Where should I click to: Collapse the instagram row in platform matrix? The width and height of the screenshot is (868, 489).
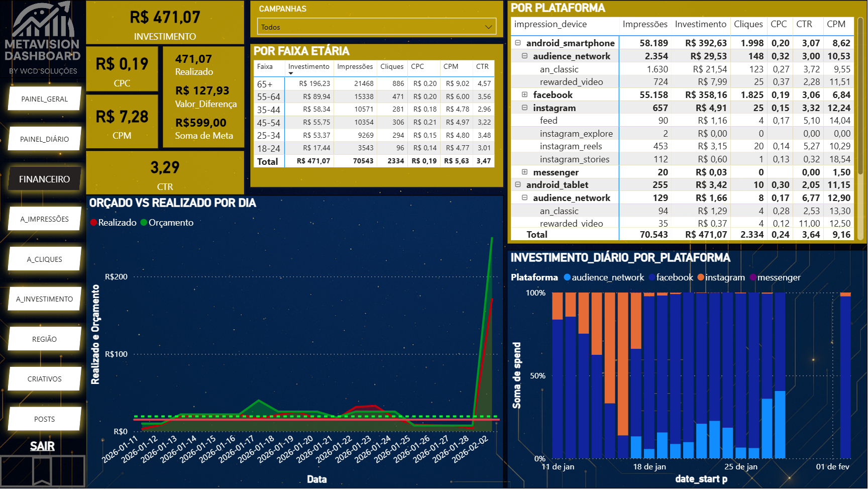pyautogui.click(x=524, y=108)
